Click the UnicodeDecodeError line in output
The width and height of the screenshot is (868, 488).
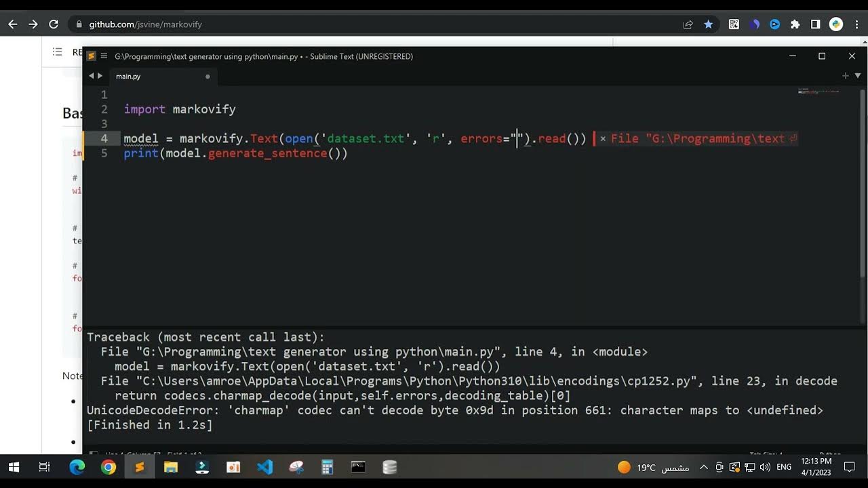454,410
